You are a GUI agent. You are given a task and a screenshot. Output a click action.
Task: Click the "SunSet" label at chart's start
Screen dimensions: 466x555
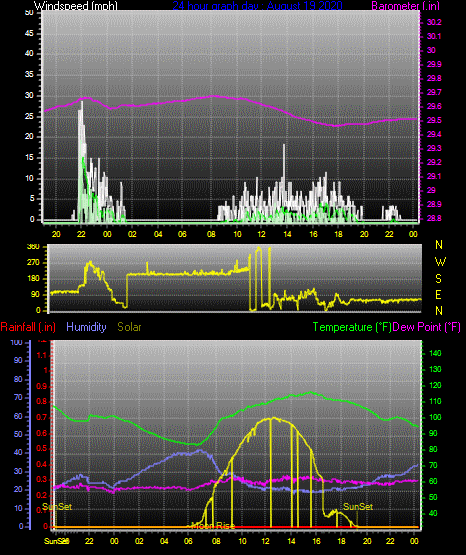[57, 507]
